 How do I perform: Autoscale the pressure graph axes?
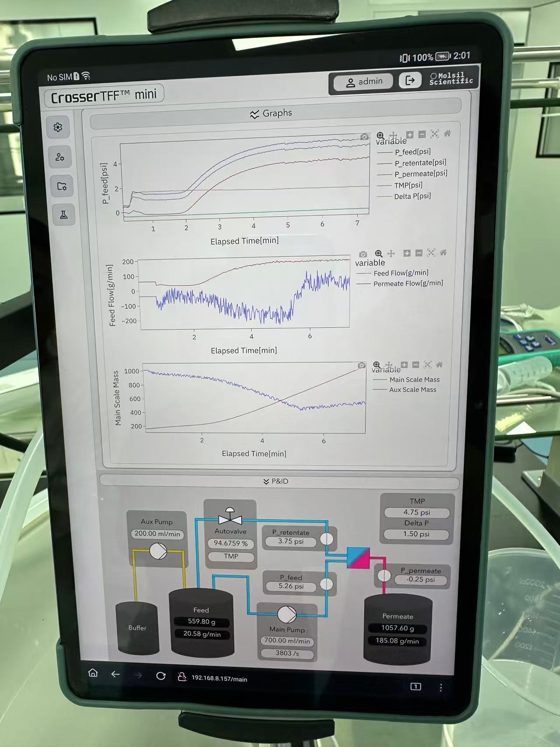point(434,134)
